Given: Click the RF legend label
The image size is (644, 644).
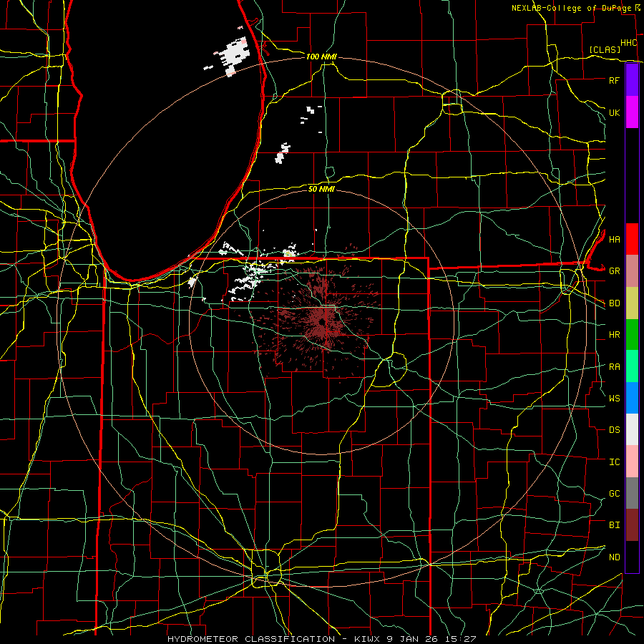Looking at the screenshot, I should click(x=614, y=80).
